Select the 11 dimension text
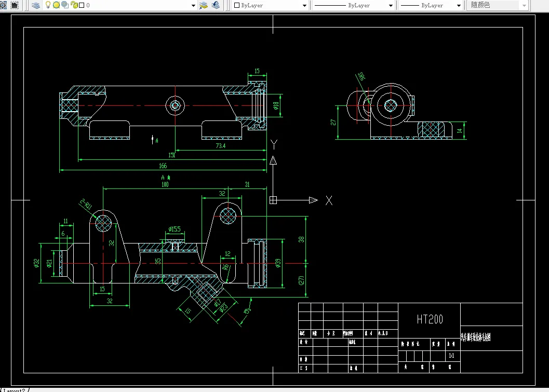This screenshot has width=549, height=392. coord(65,221)
